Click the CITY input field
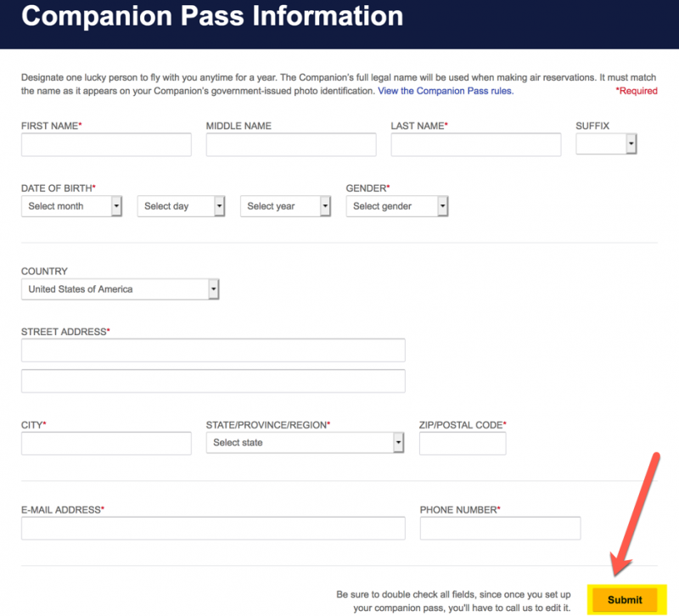Image resolution: width=679 pixels, height=616 pixels. (x=105, y=442)
